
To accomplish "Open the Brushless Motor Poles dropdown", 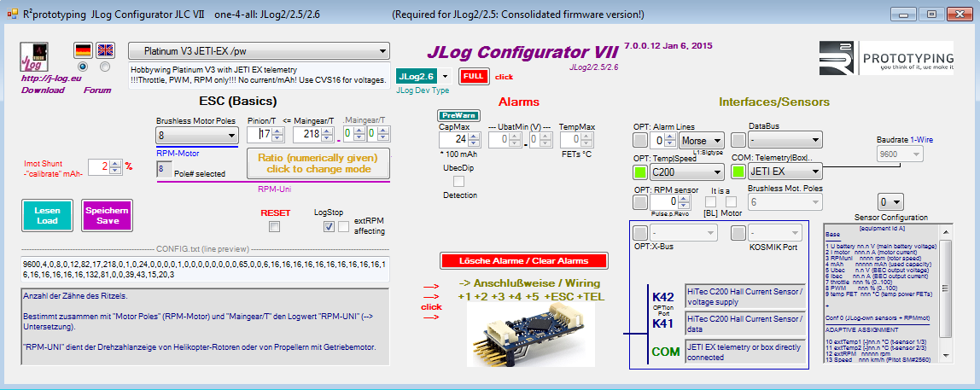I will [197, 135].
